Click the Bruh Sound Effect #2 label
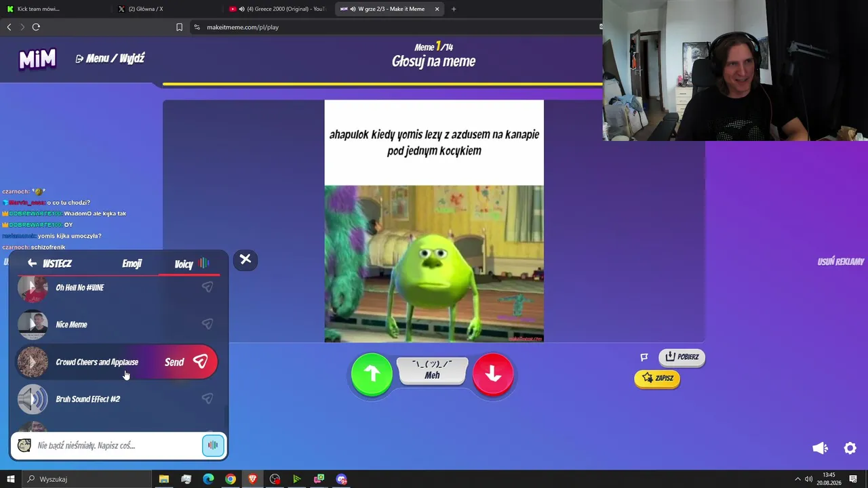Viewport: 868px width, 488px height. pyautogui.click(x=88, y=399)
